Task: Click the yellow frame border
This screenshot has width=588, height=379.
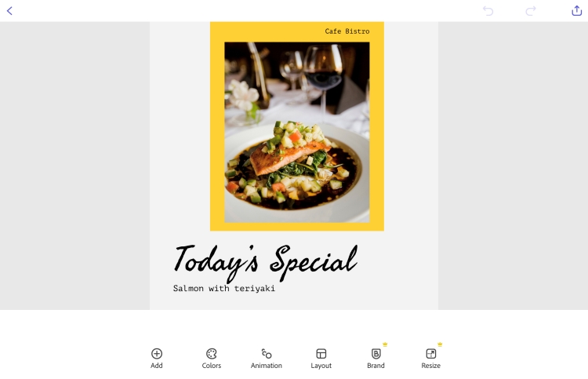Action: [x=217, y=131]
